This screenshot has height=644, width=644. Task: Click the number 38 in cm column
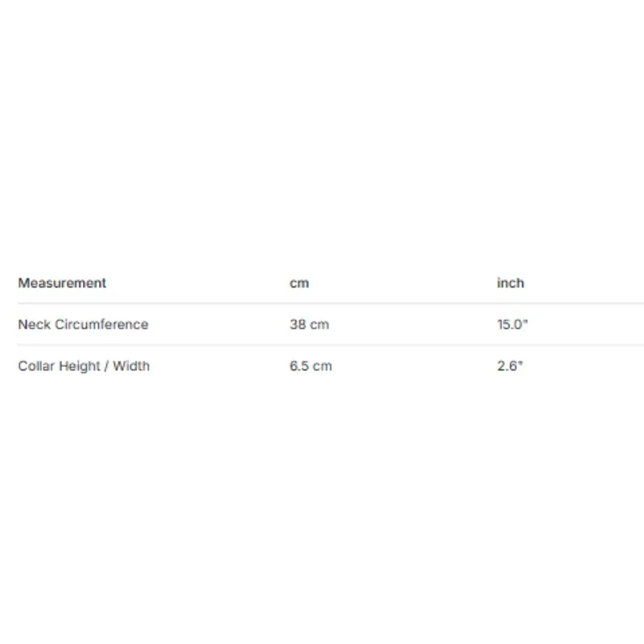point(298,324)
